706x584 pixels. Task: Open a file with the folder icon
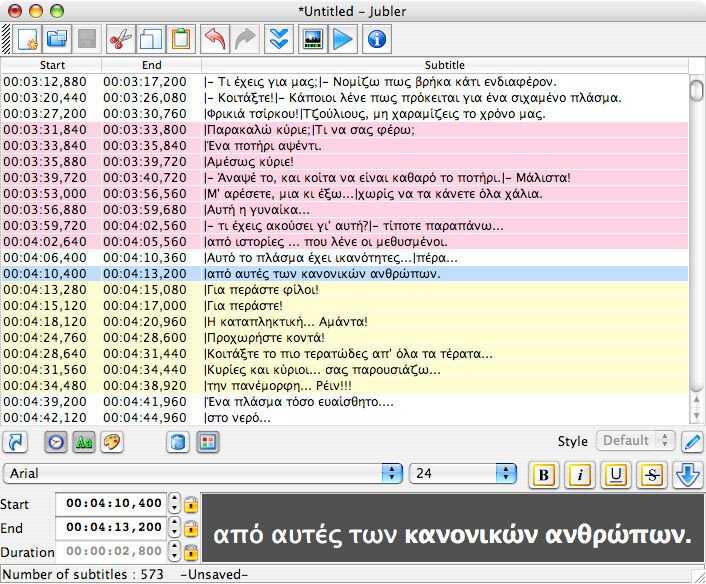tap(57, 40)
